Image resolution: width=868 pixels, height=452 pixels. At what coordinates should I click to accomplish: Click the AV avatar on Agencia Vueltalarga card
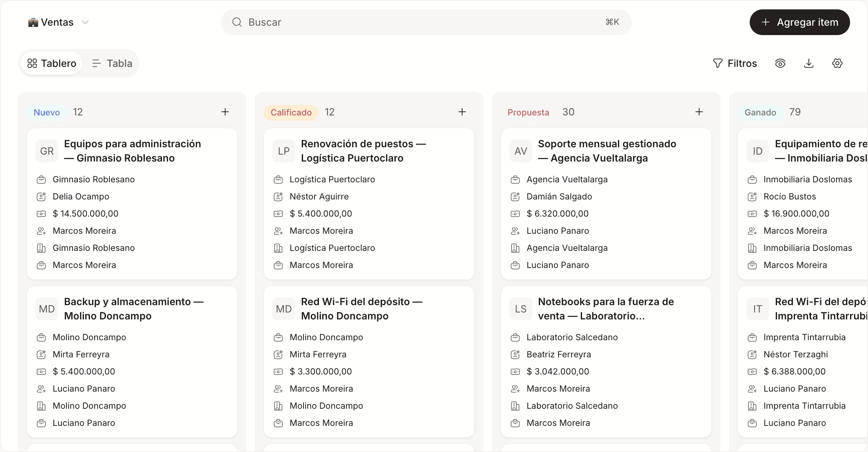click(521, 151)
